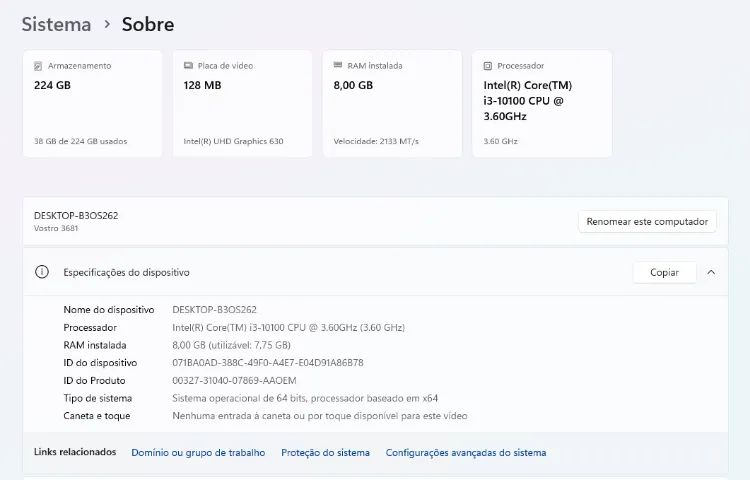The height and width of the screenshot is (480, 750).
Task: Click the RAM instalada icon
Action: [338, 65]
